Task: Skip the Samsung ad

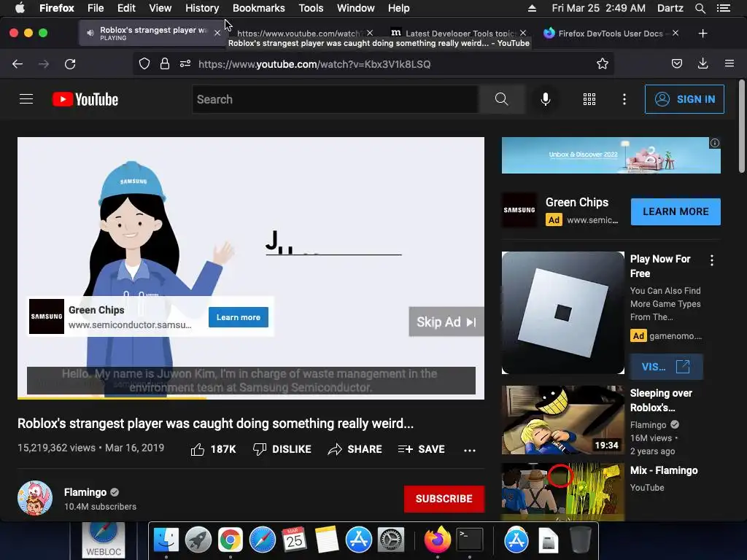Action: (446, 322)
